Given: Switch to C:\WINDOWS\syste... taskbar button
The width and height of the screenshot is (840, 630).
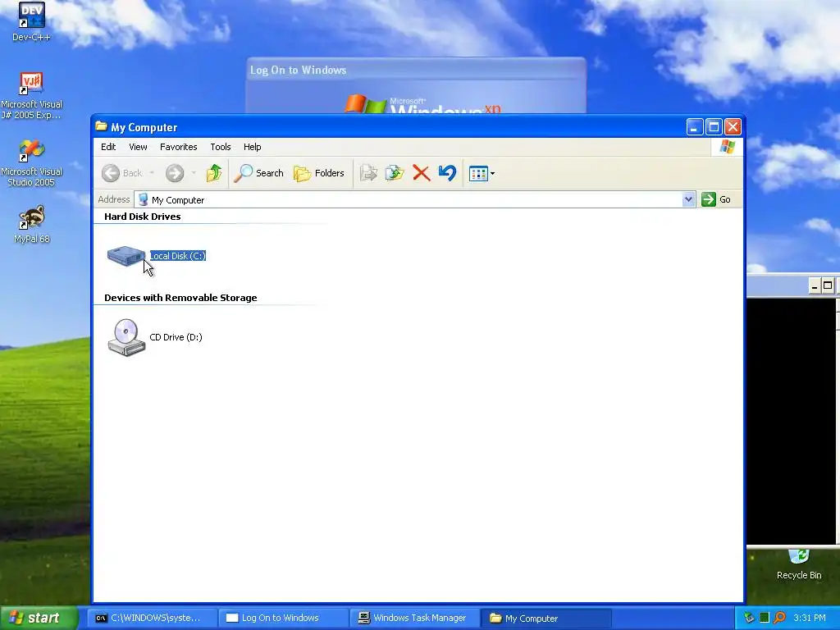Looking at the screenshot, I should [152, 619].
